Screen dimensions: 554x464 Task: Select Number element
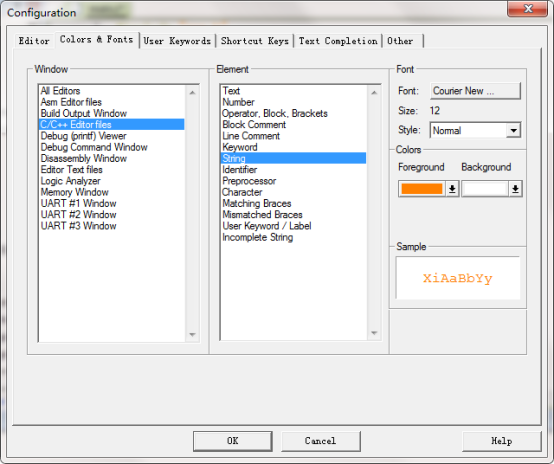[293, 102]
